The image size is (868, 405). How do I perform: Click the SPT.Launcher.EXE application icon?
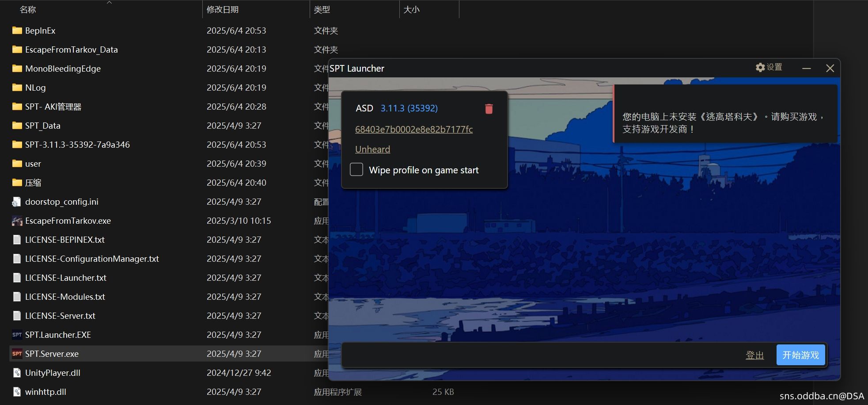pyautogui.click(x=17, y=335)
